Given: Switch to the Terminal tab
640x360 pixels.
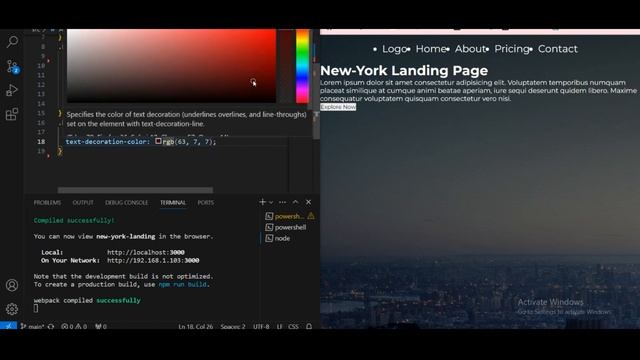Looking at the screenshot, I should click(173, 202).
